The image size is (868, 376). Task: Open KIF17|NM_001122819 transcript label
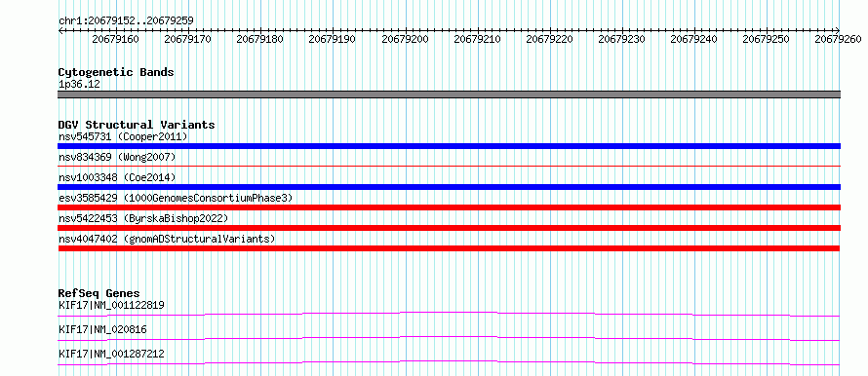tap(111, 305)
